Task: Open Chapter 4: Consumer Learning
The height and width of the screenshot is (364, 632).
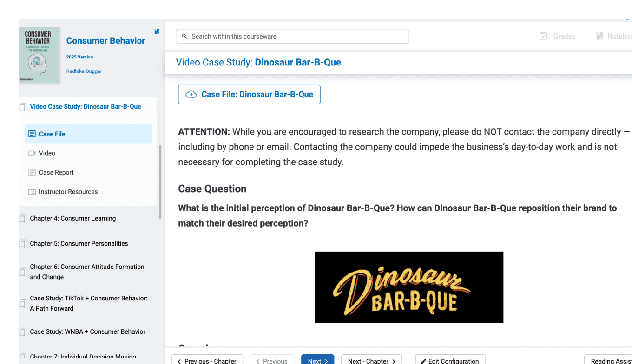Action: pyautogui.click(x=73, y=218)
